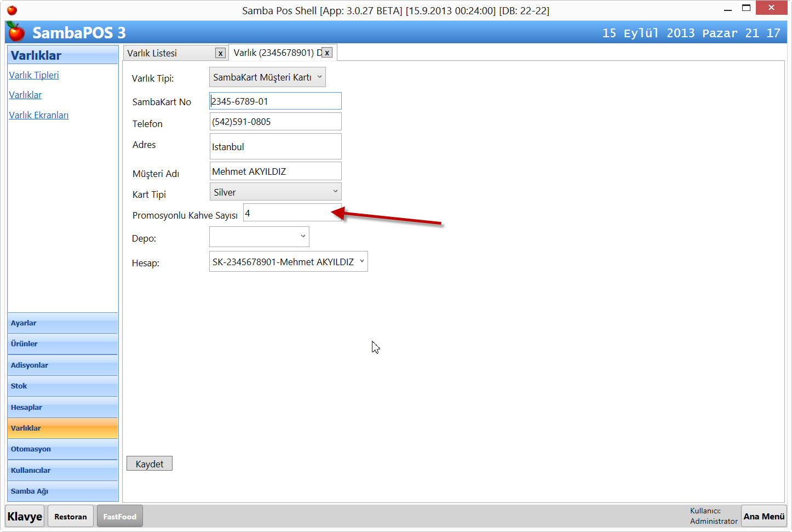Screen dimensions: 792x532
Task: Focus the Telefon input field
Action: [x=275, y=122]
